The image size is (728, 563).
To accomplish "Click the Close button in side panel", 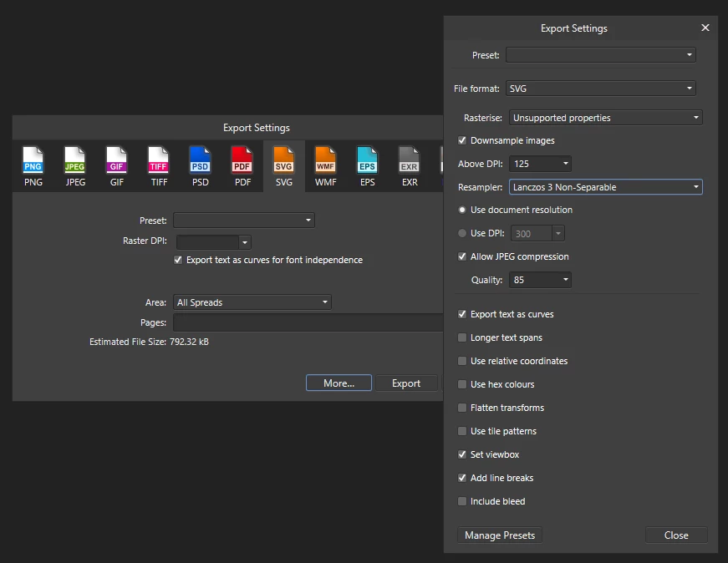I will (x=676, y=535).
